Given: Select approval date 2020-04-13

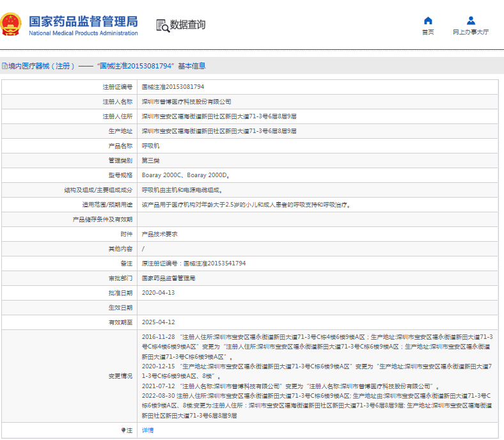Looking at the screenshot, I should (x=158, y=293).
